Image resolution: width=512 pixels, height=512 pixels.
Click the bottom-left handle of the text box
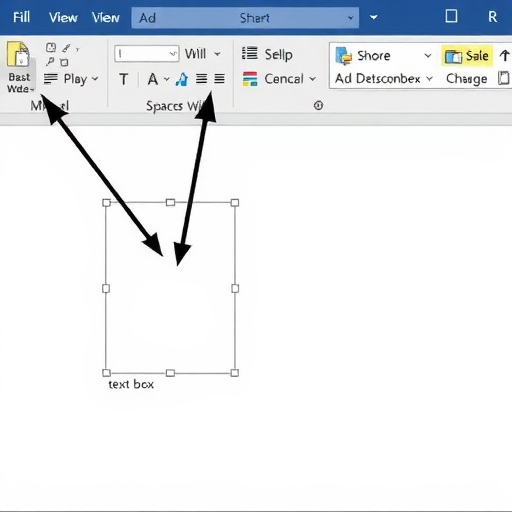coord(106,372)
